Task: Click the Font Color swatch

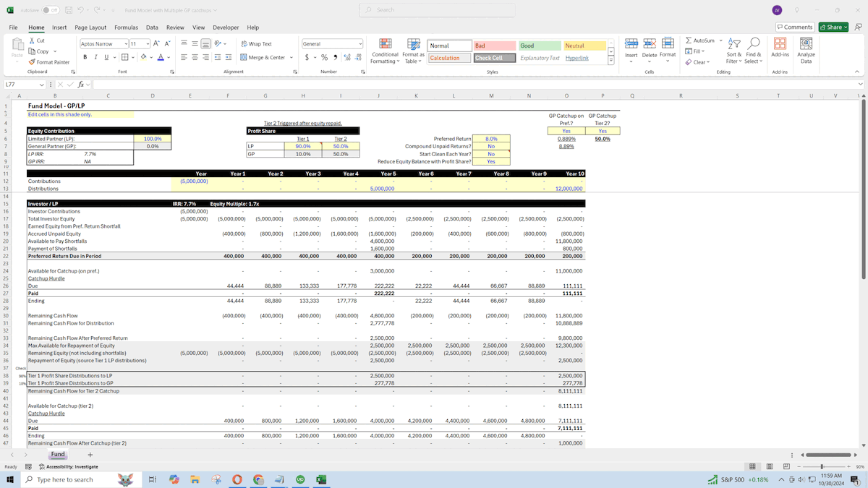Action: 161,57
